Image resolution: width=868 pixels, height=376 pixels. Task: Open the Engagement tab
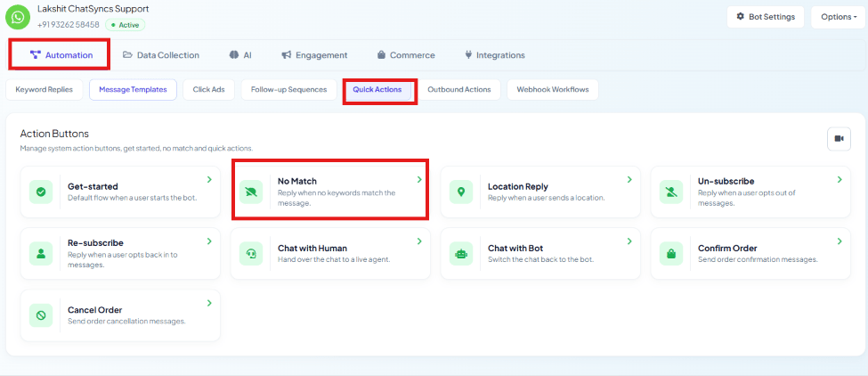click(314, 55)
